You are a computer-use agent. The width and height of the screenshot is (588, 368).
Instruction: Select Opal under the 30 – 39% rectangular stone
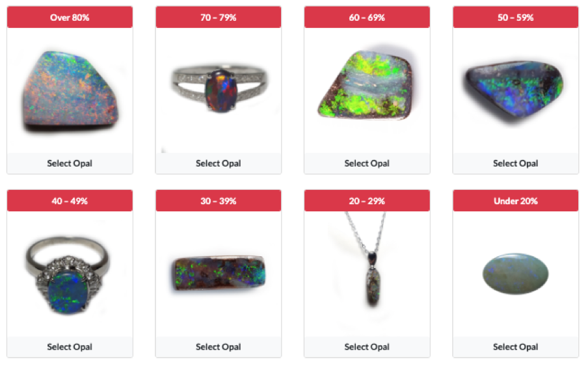click(219, 347)
